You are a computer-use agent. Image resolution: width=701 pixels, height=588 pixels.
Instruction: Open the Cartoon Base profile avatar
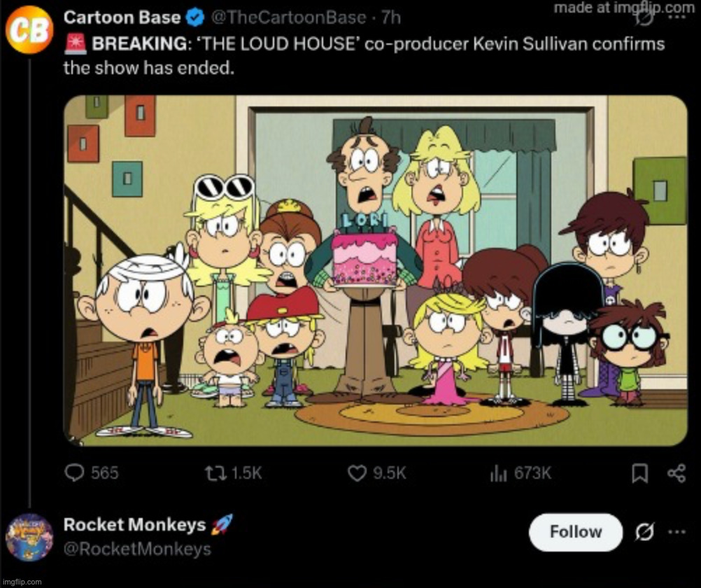point(29,29)
